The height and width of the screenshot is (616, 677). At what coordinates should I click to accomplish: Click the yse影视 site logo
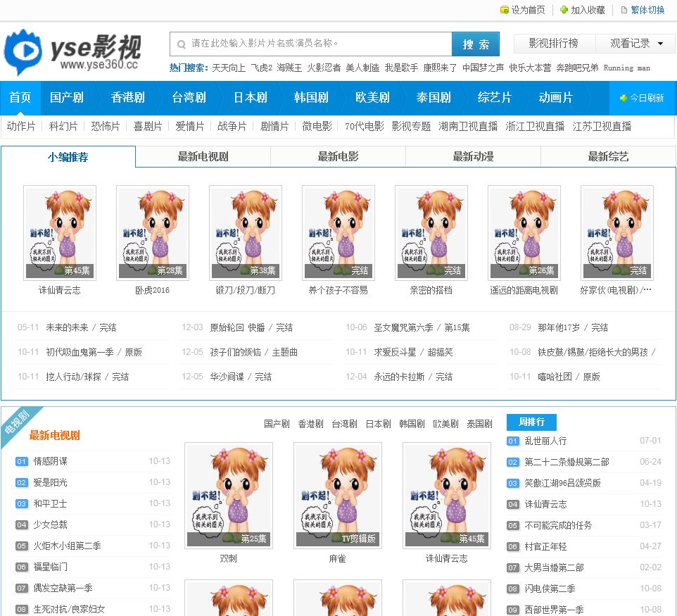click(x=72, y=53)
